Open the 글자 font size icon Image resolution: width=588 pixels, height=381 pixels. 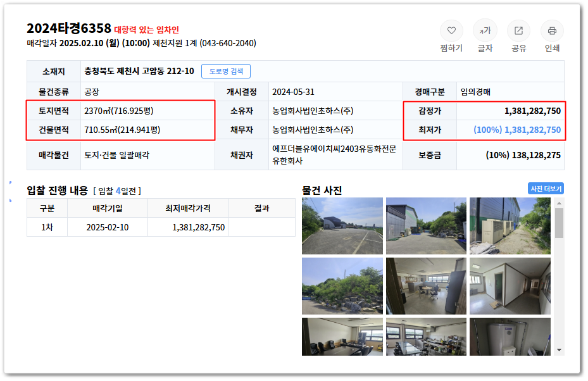(x=485, y=31)
